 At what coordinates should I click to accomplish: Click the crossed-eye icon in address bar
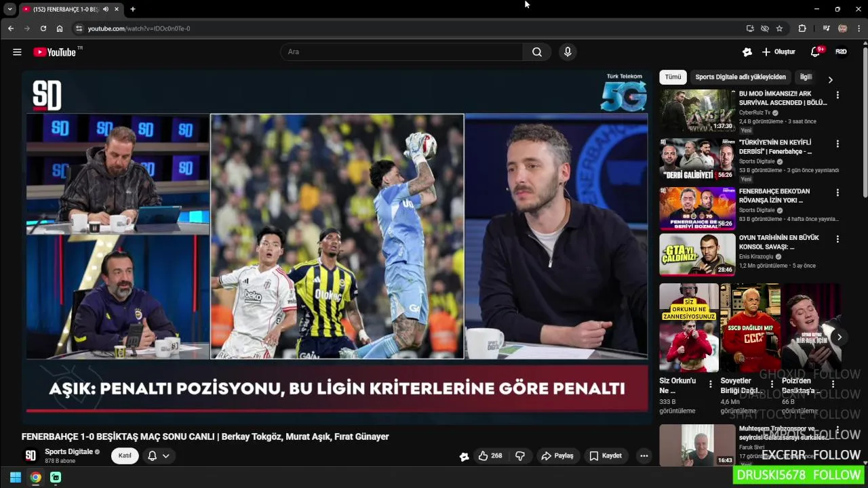(x=765, y=28)
